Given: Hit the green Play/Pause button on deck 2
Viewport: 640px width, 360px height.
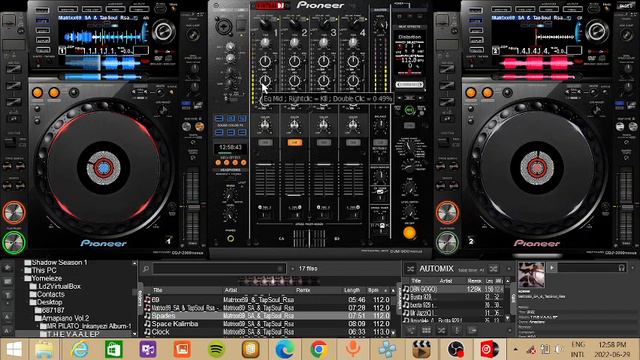Looking at the screenshot, I should 447,242.
